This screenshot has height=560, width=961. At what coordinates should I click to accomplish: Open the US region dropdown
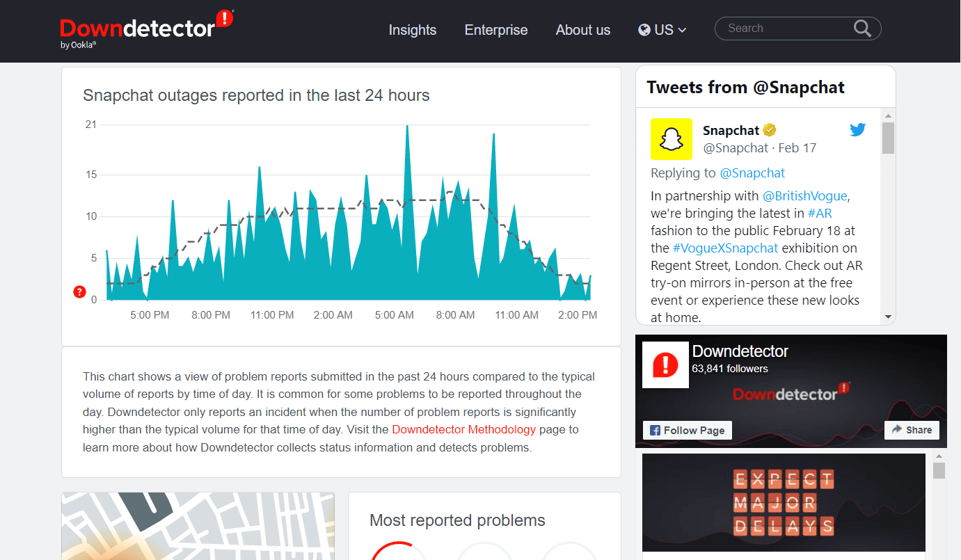click(662, 30)
